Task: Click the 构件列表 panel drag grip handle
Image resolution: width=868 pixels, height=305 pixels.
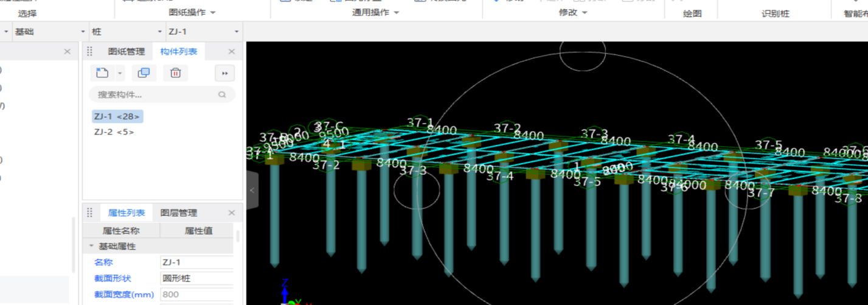Action: [x=90, y=52]
